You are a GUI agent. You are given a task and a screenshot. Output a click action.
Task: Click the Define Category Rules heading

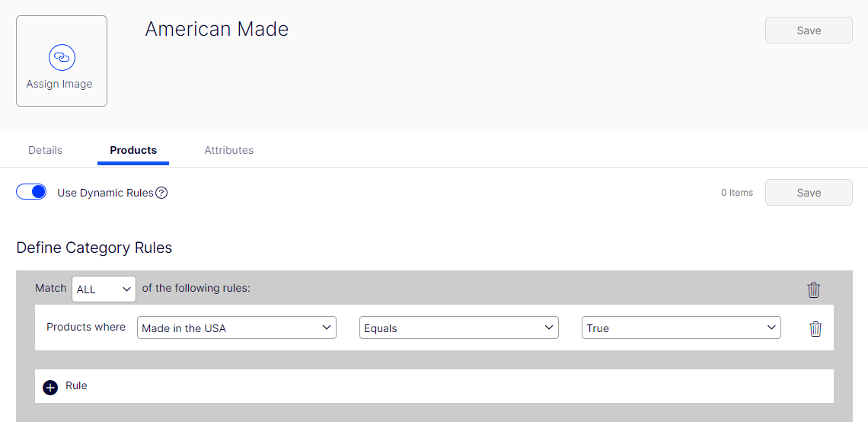point(94,248)
